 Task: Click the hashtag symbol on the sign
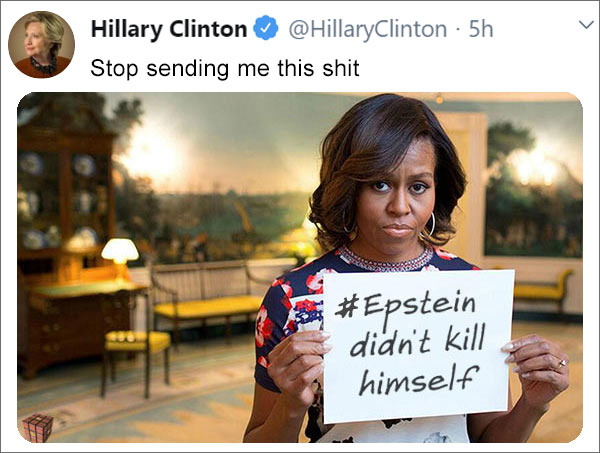tap(345, 308)
